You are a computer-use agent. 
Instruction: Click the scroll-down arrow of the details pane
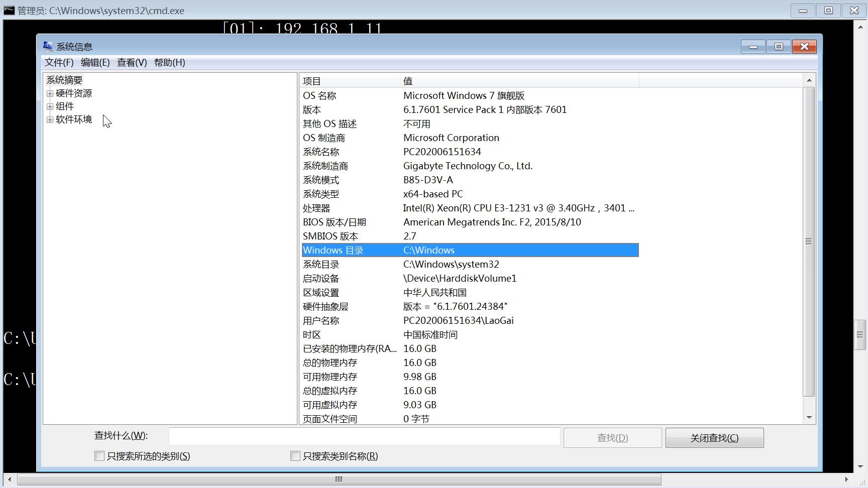pos(809,417)
